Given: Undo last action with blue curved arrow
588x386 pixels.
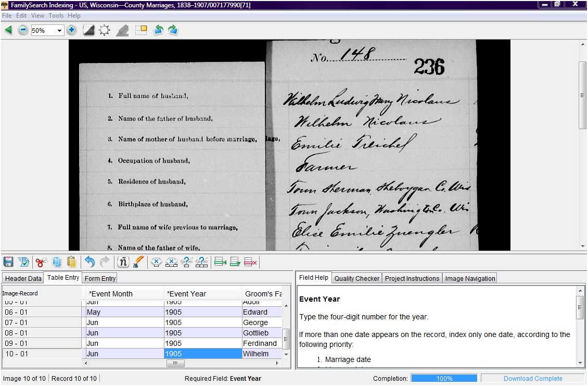Looking at the screenshot, I should tap(90, 262).
